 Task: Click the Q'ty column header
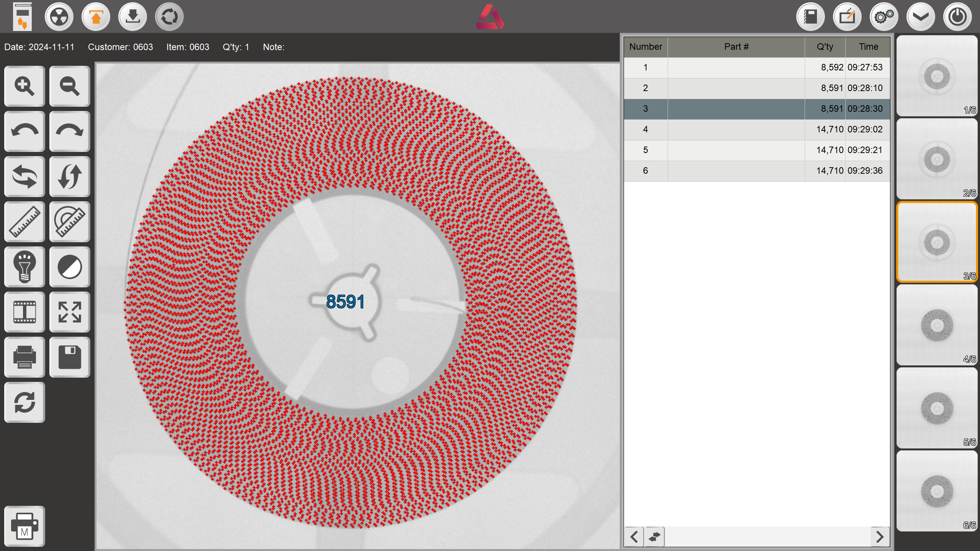(825, 47)
